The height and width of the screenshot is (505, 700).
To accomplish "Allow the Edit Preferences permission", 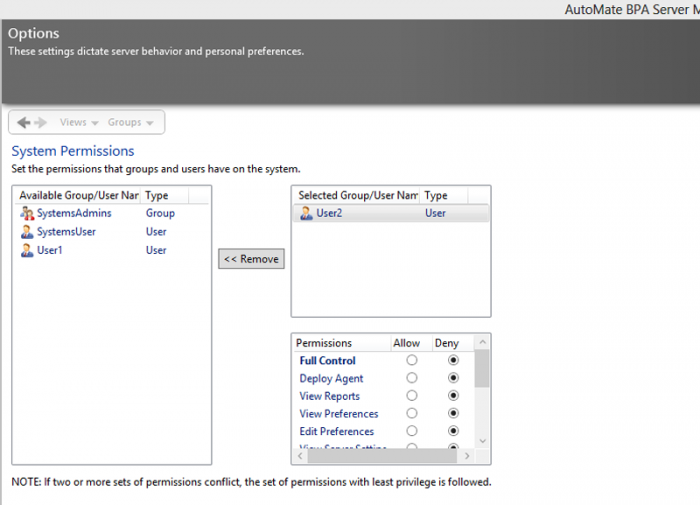I will click(x=412, y=431).
